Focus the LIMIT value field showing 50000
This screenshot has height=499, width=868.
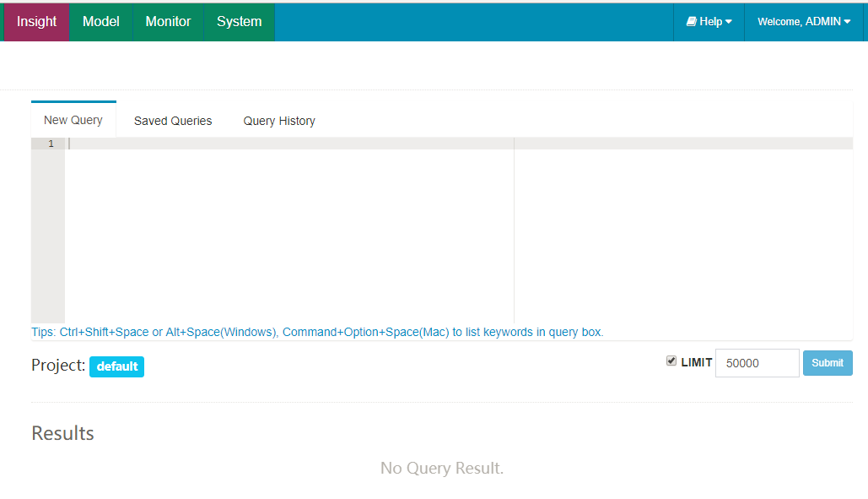757,363
